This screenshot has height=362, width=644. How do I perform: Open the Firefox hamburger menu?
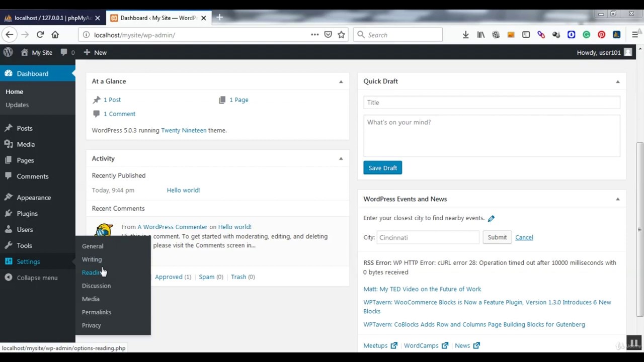click(635, 35)
